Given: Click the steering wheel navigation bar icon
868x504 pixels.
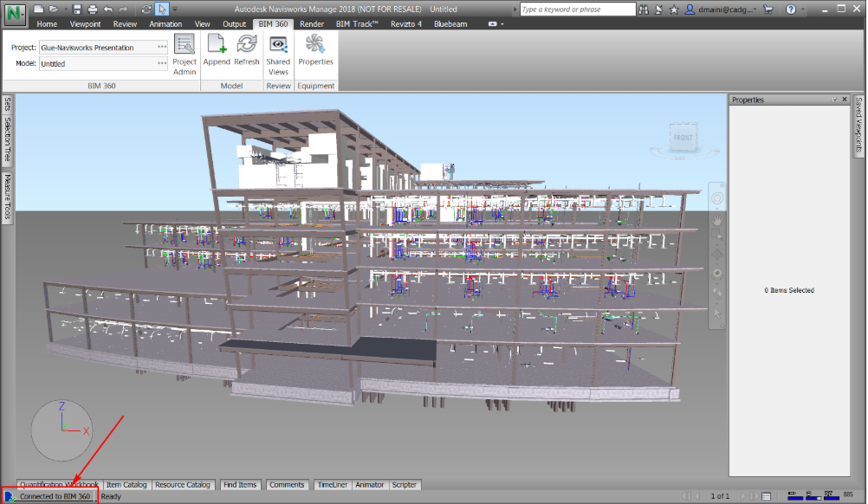Looking at the screenshot, I should [x=717, y=198].
